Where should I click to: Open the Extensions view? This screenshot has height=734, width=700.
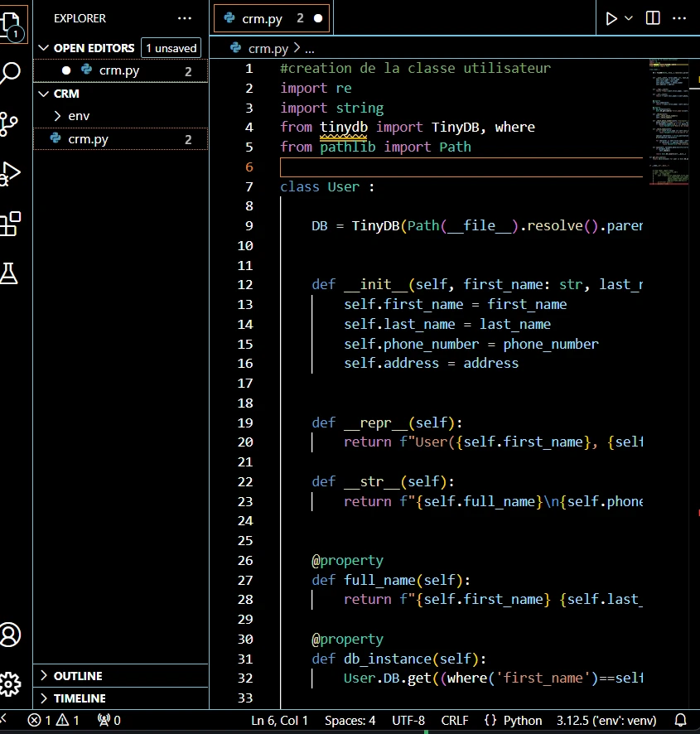(x=10, y=223)
